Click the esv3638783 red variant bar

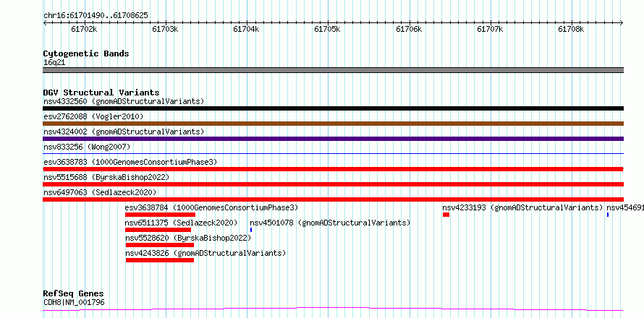click(x=333, y=169)
